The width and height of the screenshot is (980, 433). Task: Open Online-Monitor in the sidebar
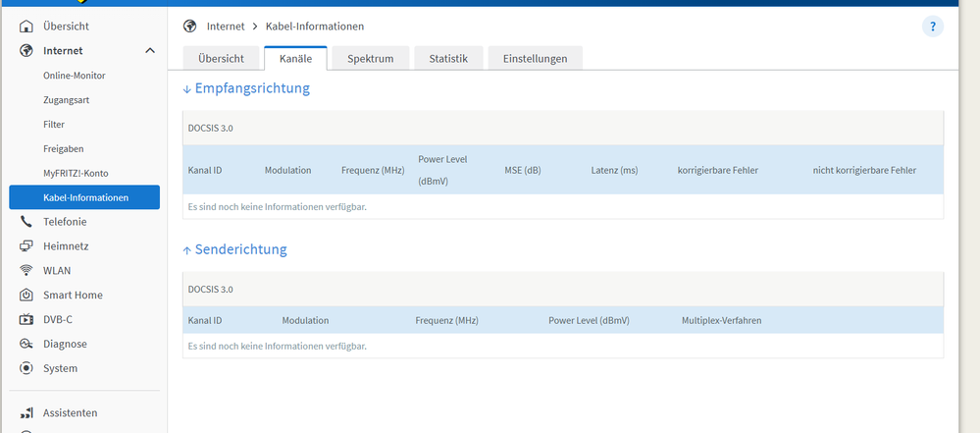[x=75, y=75]
